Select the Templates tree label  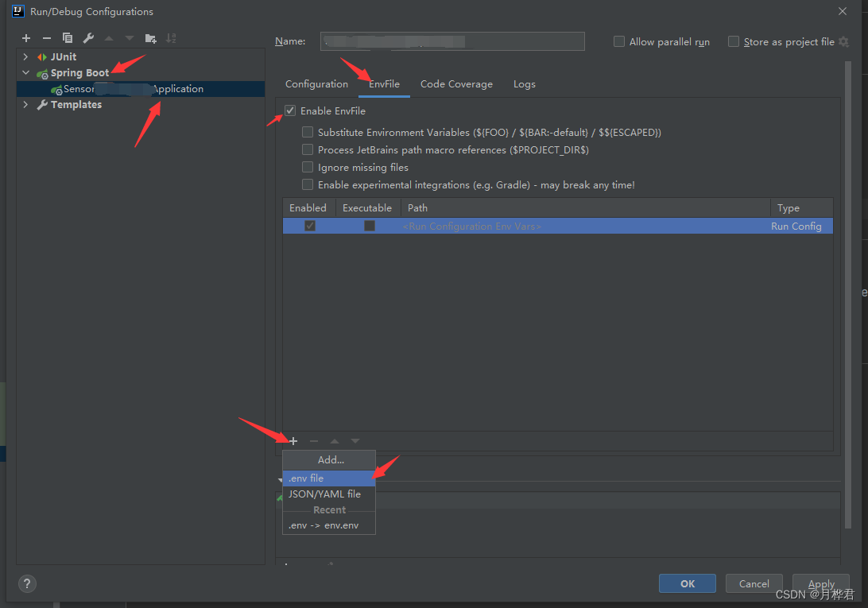76,105
